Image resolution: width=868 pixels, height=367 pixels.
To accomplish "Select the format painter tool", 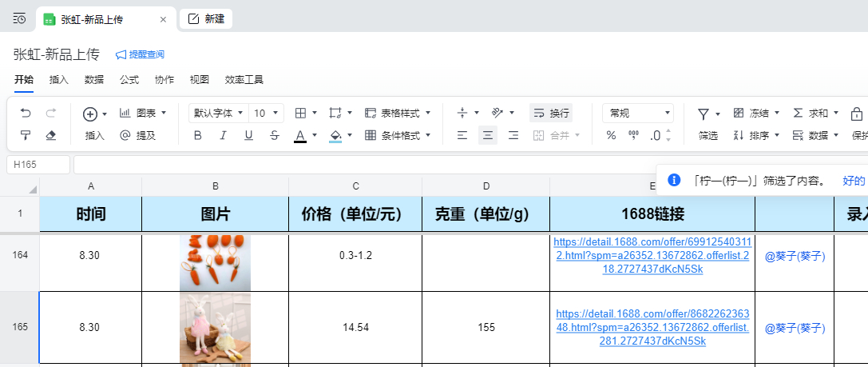I will coord(26,135).
